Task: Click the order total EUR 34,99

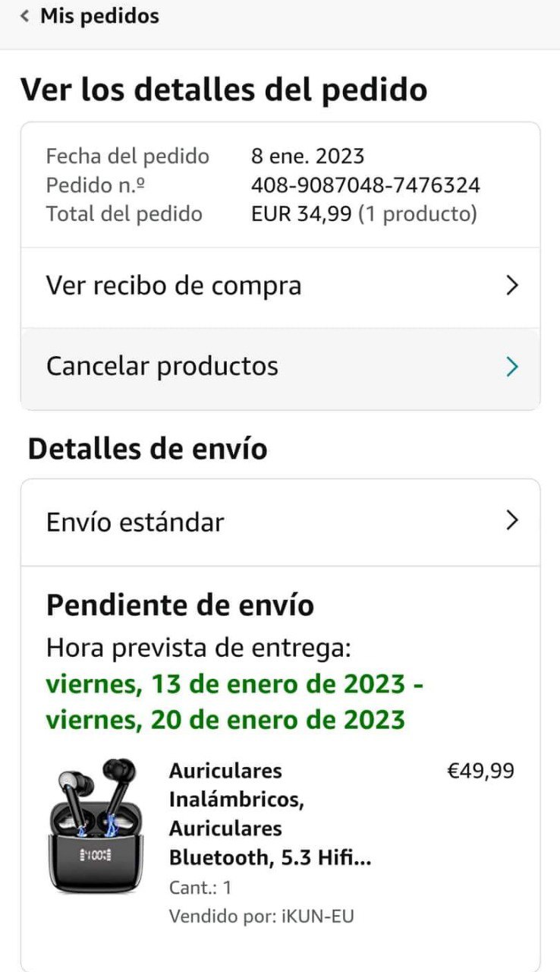Action: [x=301, y=214]
